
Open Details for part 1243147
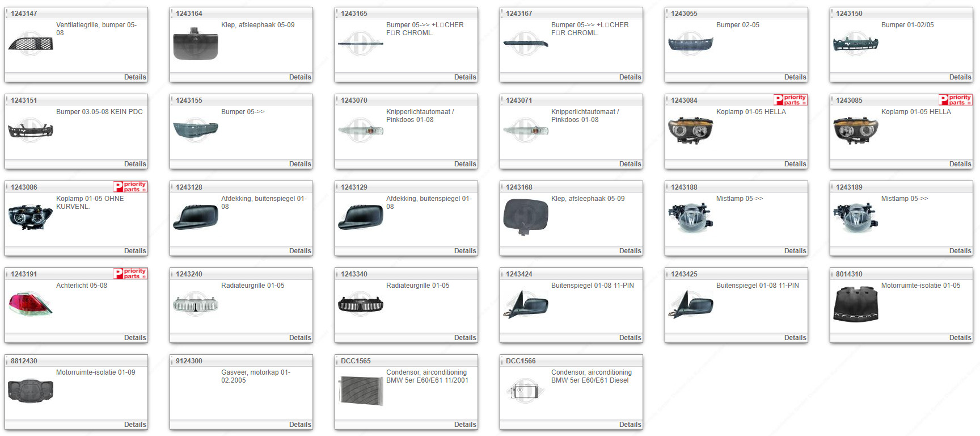coord(135,77)
